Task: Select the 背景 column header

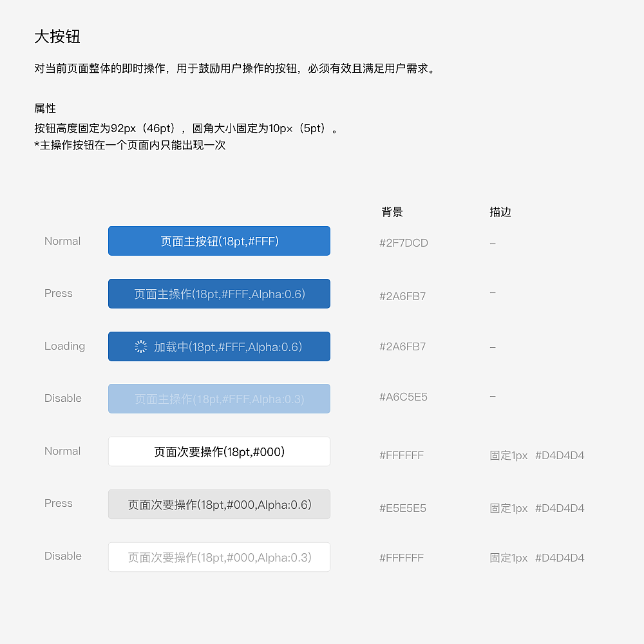Action: coord(393,212)
